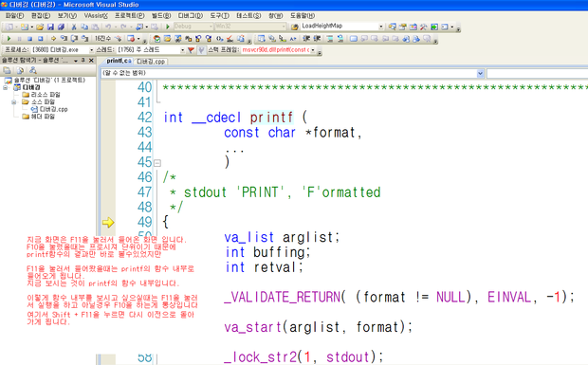Open the 보기(V) menu

(x=67, y=16)
